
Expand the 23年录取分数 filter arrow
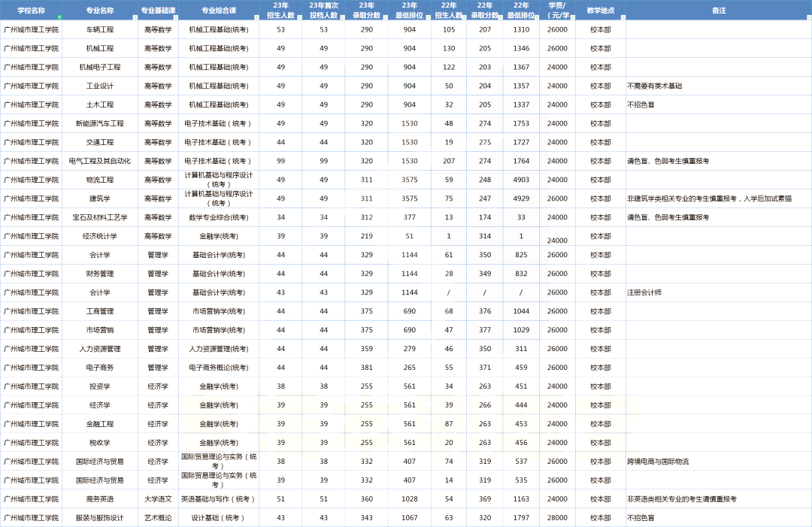click(385, 17)
